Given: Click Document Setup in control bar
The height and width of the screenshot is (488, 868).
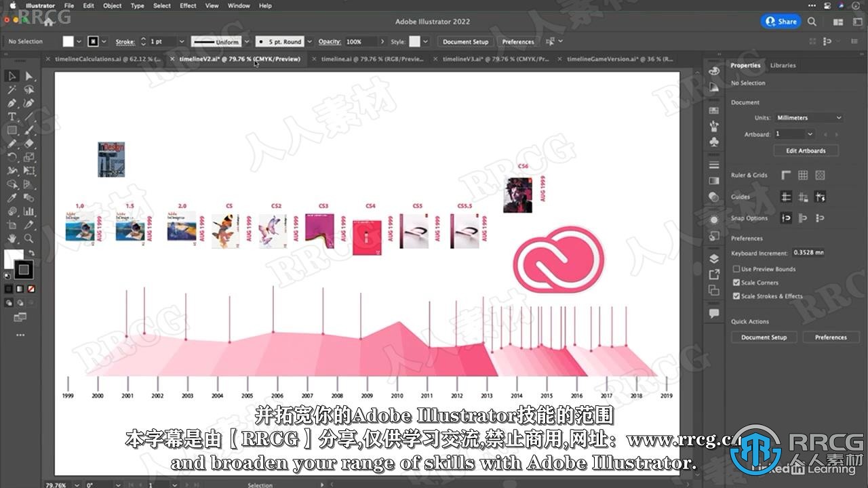Looking at the screenshot, I should pyautogui.click(x=465, y=41).
